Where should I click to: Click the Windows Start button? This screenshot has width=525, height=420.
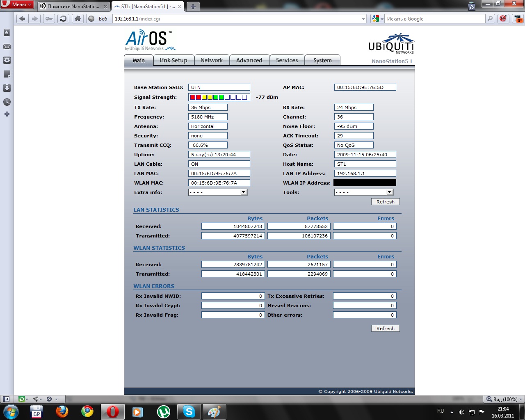(11, 411)
